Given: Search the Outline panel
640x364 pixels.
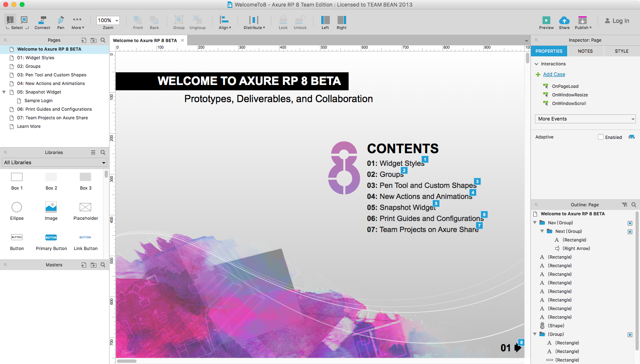Looking at the screenshot, I should [x=633, y=205].
